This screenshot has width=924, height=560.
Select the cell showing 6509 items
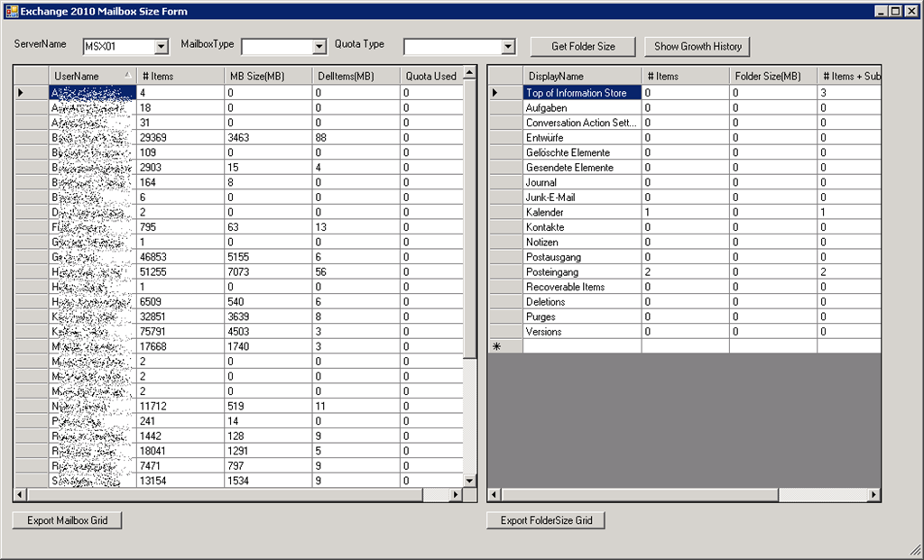tap(180, 302)
